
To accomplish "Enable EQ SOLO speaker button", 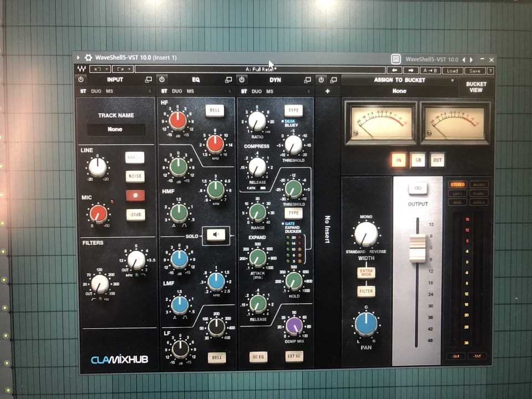I will point(216,234).
